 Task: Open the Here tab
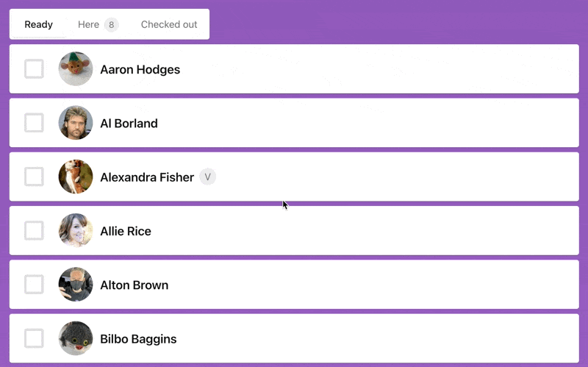click(x=89, y=24)
